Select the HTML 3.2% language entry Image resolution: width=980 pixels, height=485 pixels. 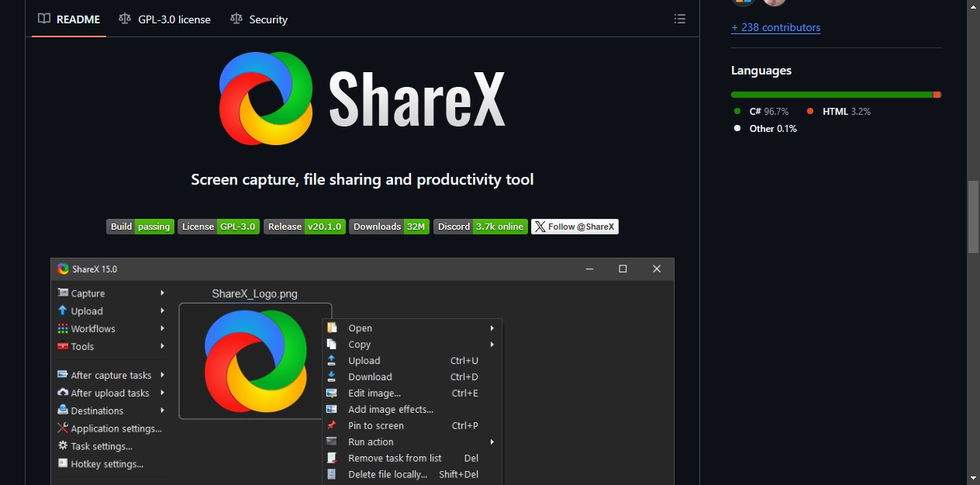tap(839, 112)
